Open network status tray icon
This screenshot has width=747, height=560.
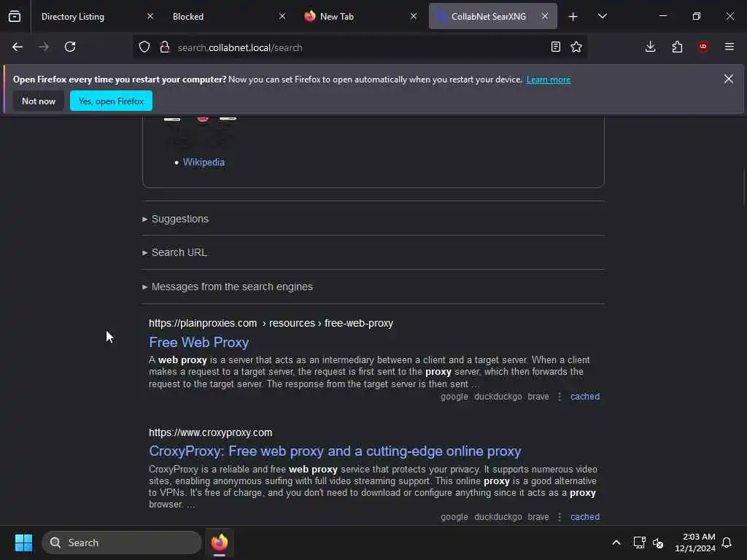click(x=639, y=542)
